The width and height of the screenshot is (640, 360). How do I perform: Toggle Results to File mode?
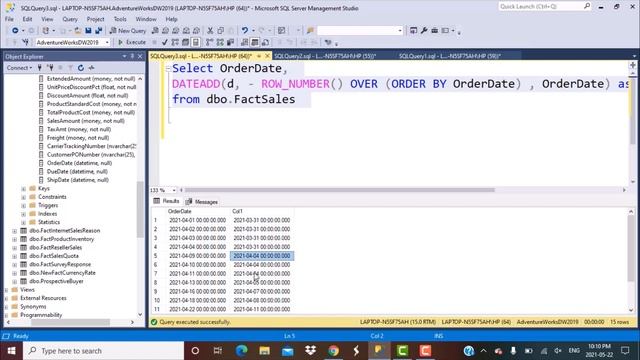pyautogui.click(x=265, y=42)
